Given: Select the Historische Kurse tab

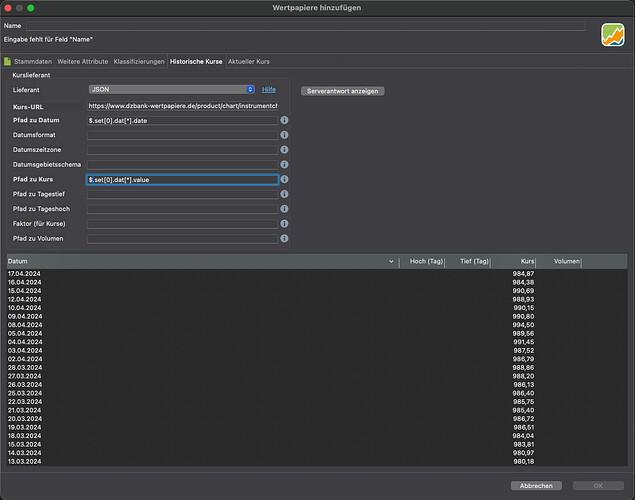Looking at the screenshot, I should tap(196, 62).
